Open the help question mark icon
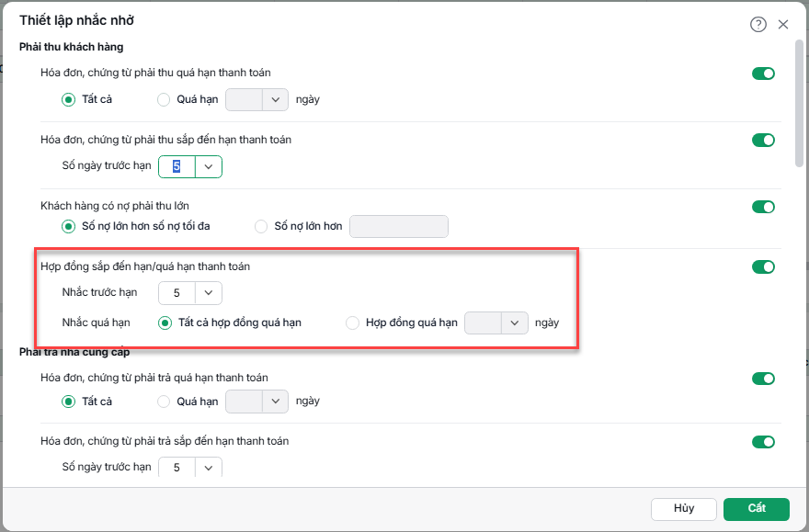This screenshot has width=809, height=532. tap(758, 24)
